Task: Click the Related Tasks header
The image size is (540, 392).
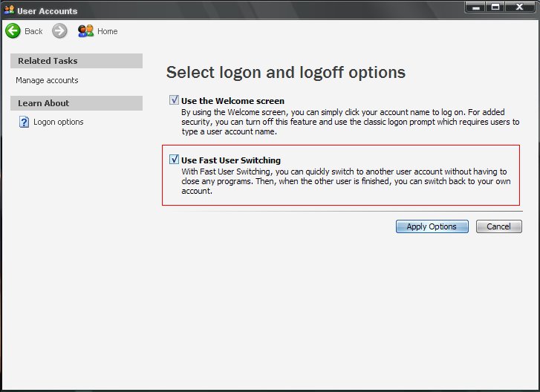Action: pyautogui.click(x=77, y=61)
